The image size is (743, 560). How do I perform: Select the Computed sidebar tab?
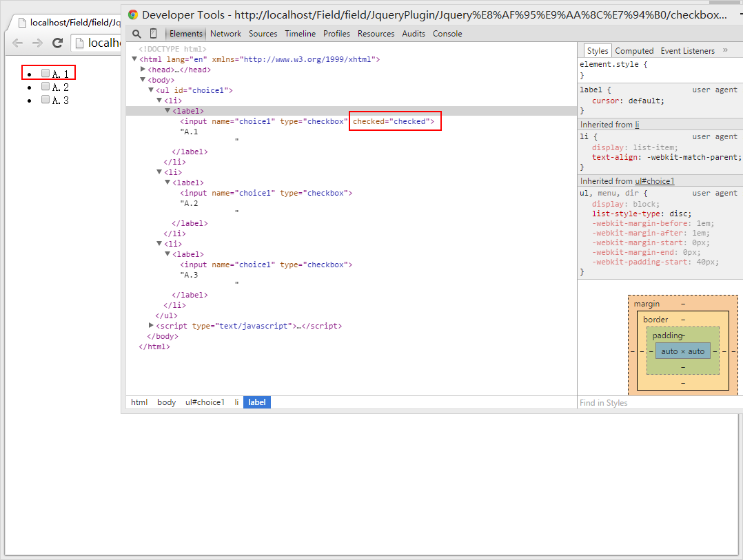click(x=634, y=51)
